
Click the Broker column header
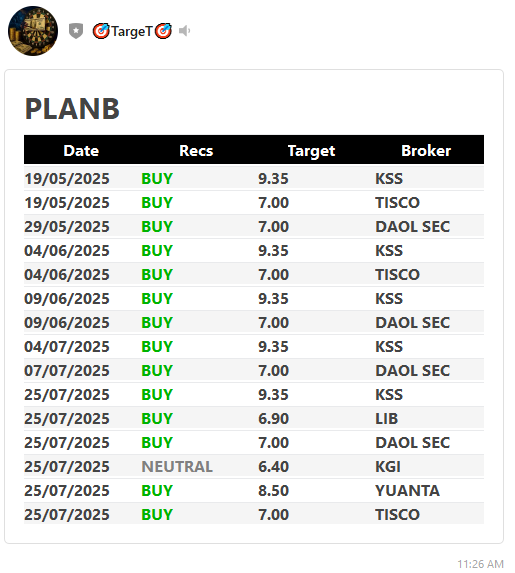tap(426, 151)
